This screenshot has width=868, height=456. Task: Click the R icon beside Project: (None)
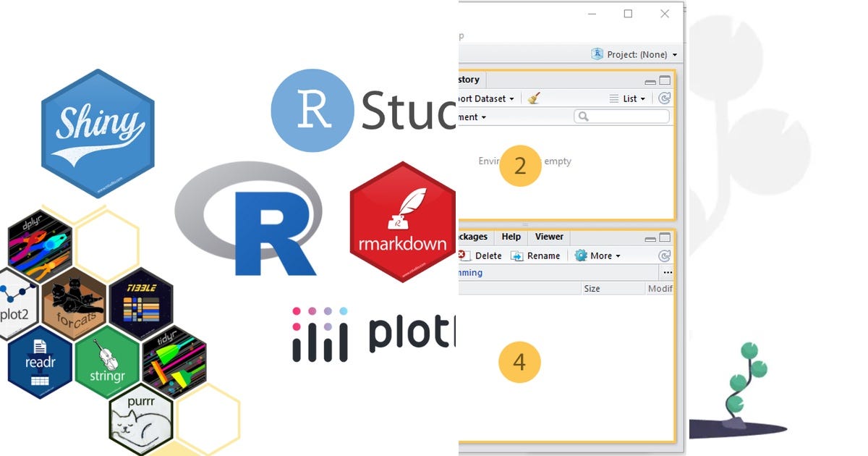597,54
